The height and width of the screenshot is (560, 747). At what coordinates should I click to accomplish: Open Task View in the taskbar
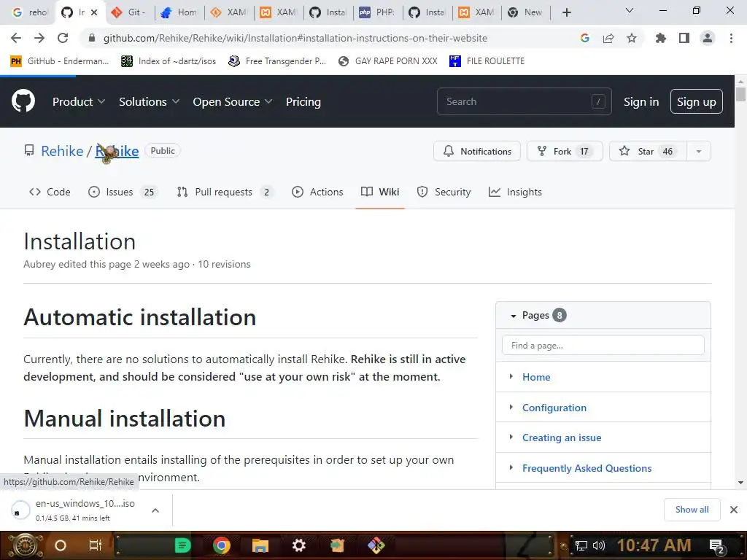tap(96, 545)
